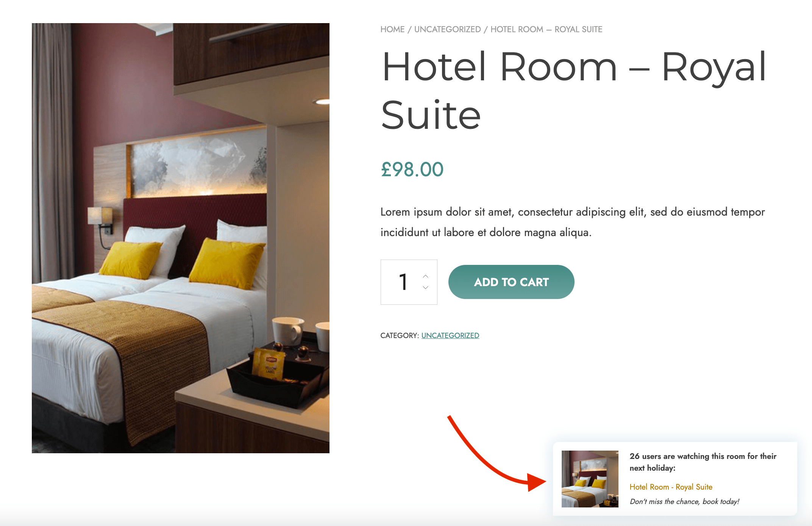Follow the orange Hotel Room - Royal Suite link
The height and width of the screenshot is (526, 812).
(x=671, y=487)
